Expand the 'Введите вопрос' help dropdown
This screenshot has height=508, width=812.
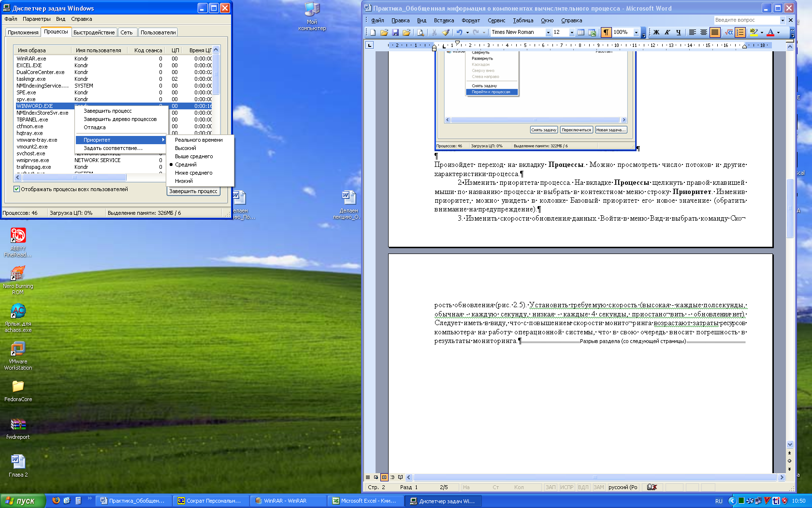tap(783, 20)
